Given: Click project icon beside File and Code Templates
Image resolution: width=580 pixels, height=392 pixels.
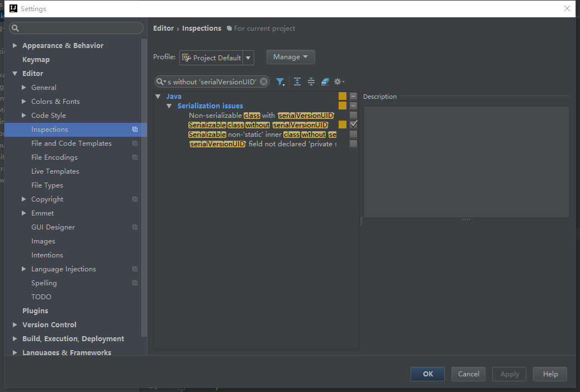Looking at the screenshot, I should pyautogui.click(x=135, y=144).
